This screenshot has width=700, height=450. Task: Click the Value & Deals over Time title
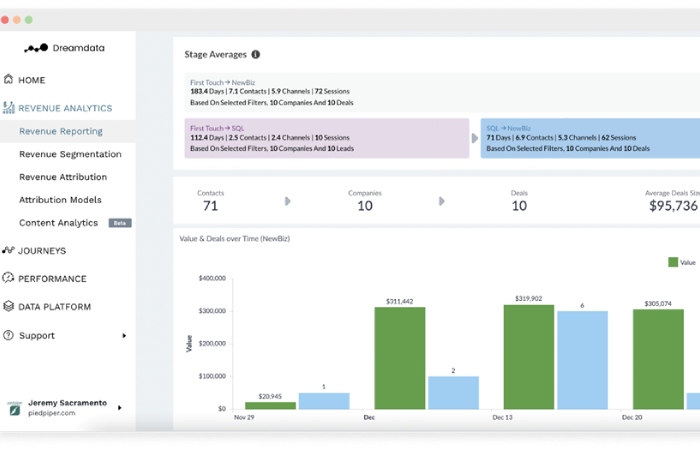(x=234, y=239)
